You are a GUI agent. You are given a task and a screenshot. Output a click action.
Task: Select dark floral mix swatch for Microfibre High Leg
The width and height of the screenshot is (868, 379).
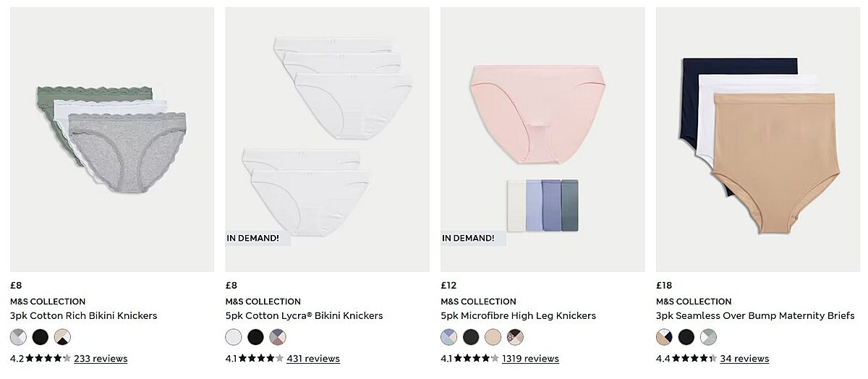(514, 337)
